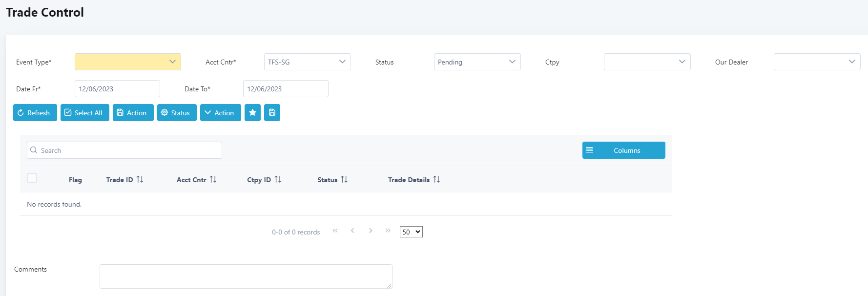Expand the Acct Cntr TFS-SG dropdown
This screenshot has width=868, height=296.
coord(307,62)
